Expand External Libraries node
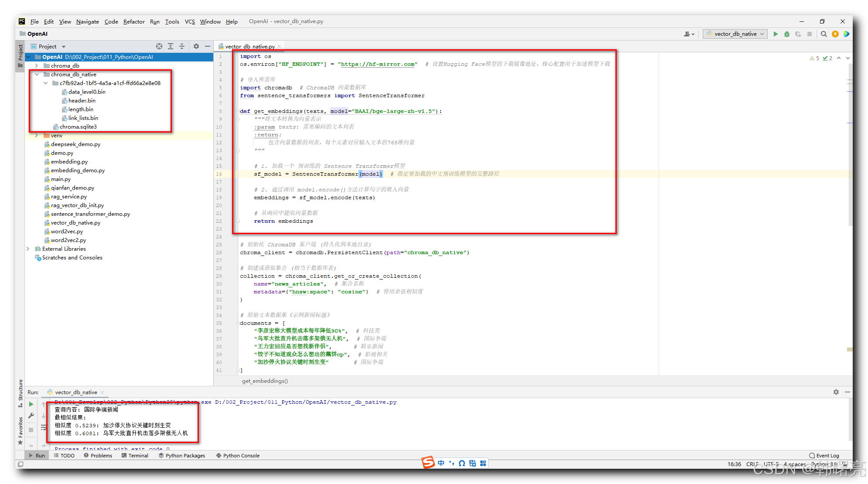 click(28, 249)
